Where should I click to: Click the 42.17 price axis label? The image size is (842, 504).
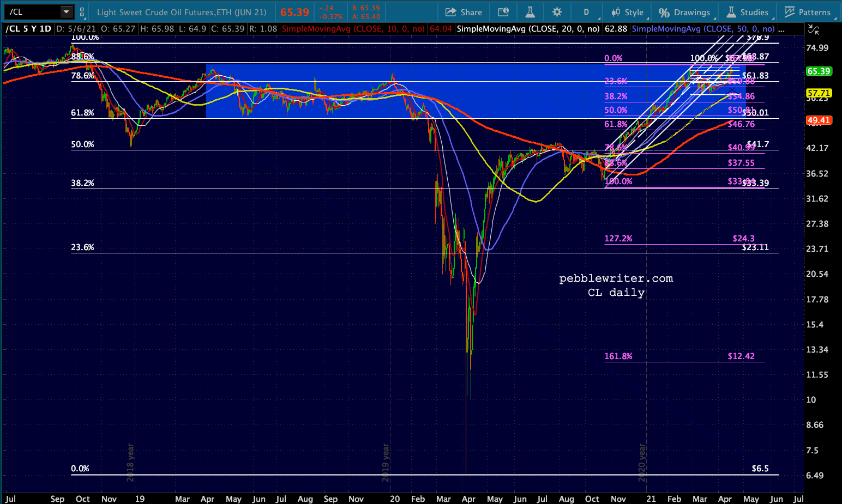(x=817, y=148)
